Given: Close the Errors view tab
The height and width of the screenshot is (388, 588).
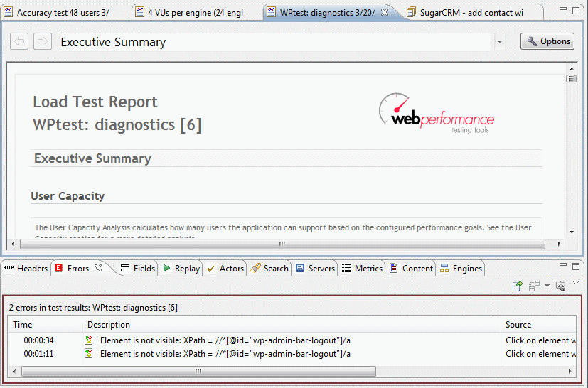Looking at the screenshot, I should coord(98,268).
